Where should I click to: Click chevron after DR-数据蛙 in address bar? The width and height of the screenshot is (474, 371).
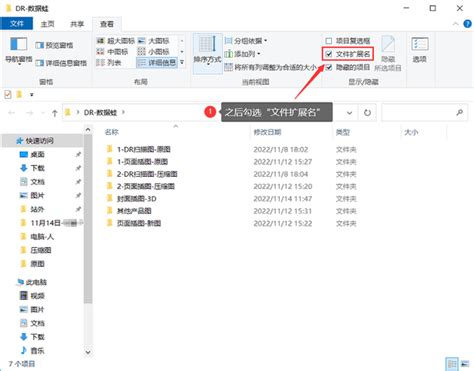click(x=123, y=112)
